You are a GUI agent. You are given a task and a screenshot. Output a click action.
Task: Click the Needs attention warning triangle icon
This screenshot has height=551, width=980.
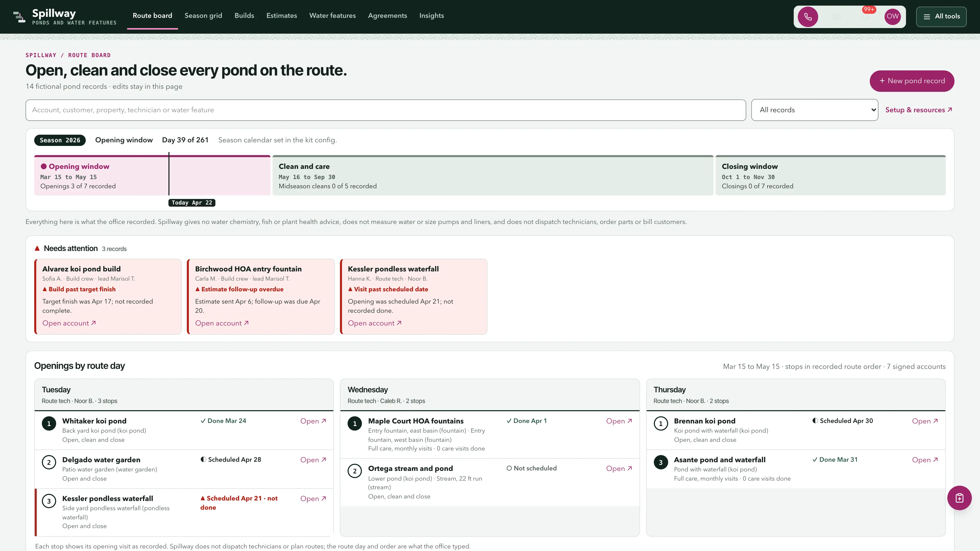37,249
